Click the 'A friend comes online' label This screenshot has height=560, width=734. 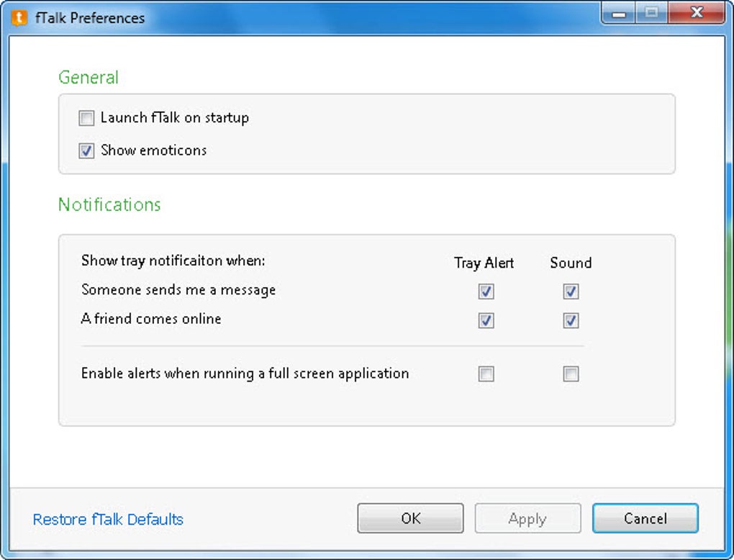click(x=150, y=319)
